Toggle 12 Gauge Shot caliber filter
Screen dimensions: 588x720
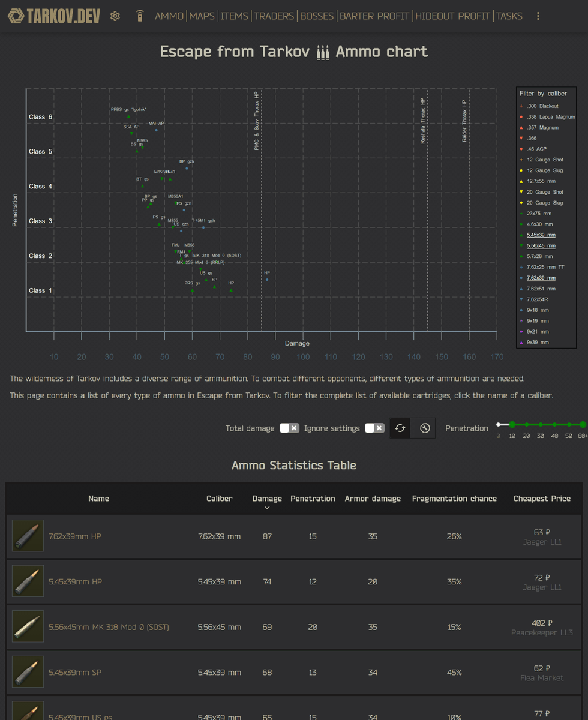pyautogui.click(x=545, y=160)
